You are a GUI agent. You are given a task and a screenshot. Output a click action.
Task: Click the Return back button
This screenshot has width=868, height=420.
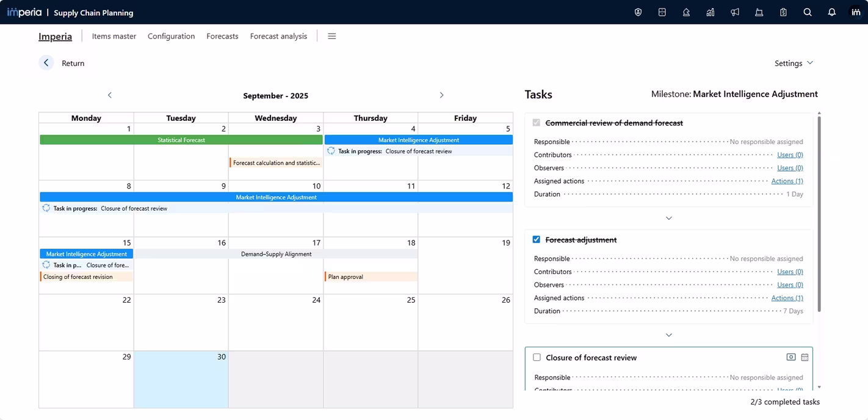pos(46,63)
